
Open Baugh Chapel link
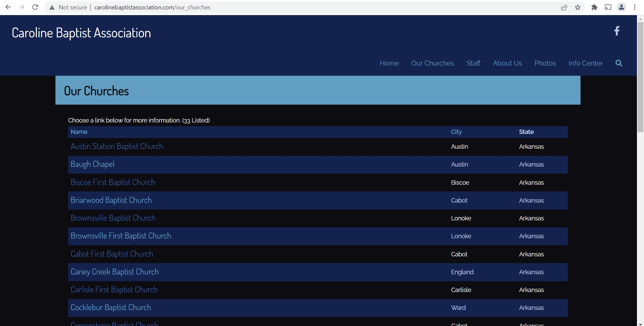(92, 164)
